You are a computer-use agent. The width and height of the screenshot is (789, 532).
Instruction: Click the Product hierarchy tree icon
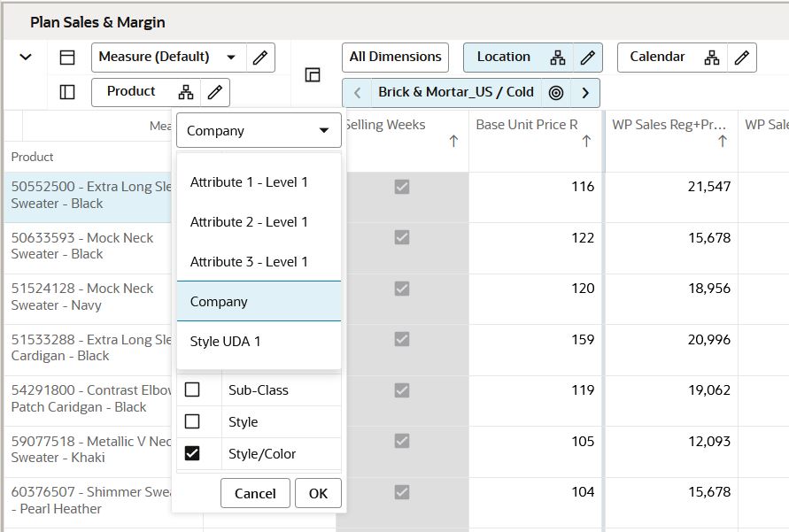click(x=186, y=92)
